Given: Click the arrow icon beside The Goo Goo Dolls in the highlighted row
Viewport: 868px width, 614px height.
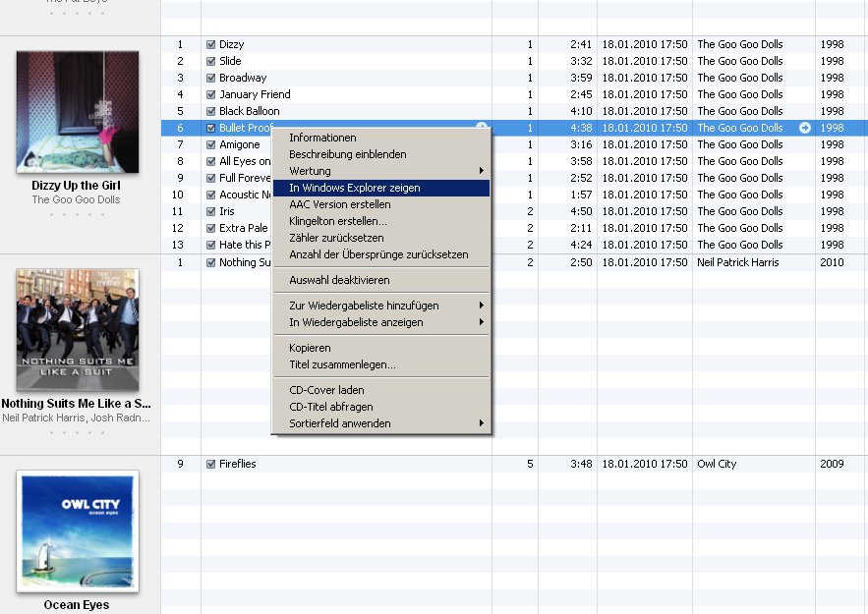Looking at the screenshot, I should pyautogui.click(x=805, y=128).
